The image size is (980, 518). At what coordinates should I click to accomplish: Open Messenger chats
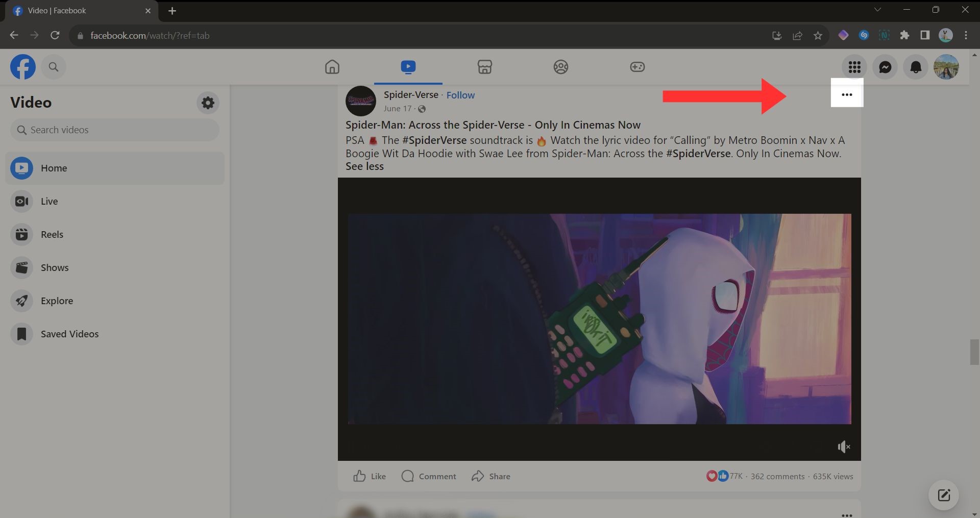coord(885,67)
